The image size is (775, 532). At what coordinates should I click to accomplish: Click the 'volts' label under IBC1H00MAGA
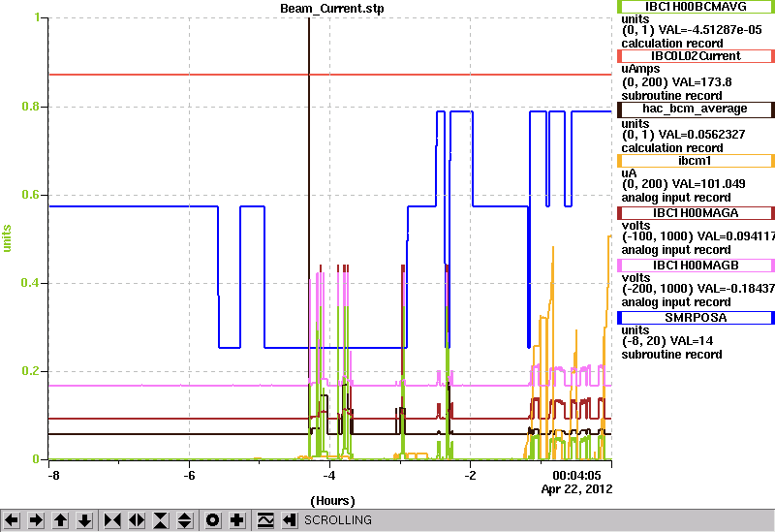pyautogui.click(x=636, y=226)
